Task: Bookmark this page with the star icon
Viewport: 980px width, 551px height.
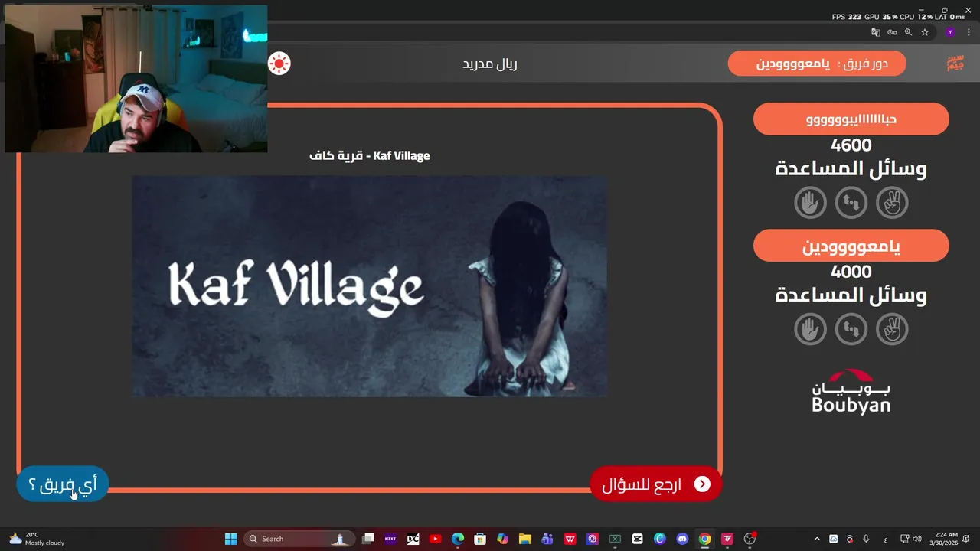Action: tap(925, 32)
